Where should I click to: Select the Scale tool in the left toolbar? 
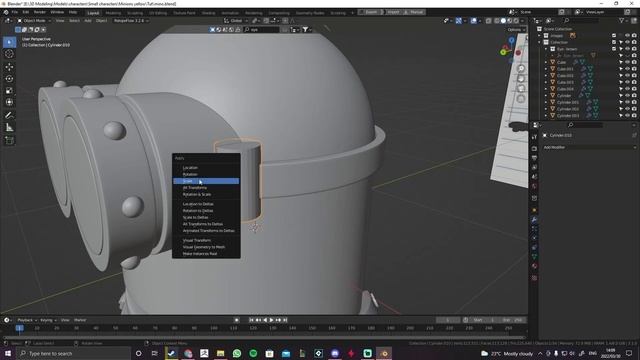tap(9, 91)
